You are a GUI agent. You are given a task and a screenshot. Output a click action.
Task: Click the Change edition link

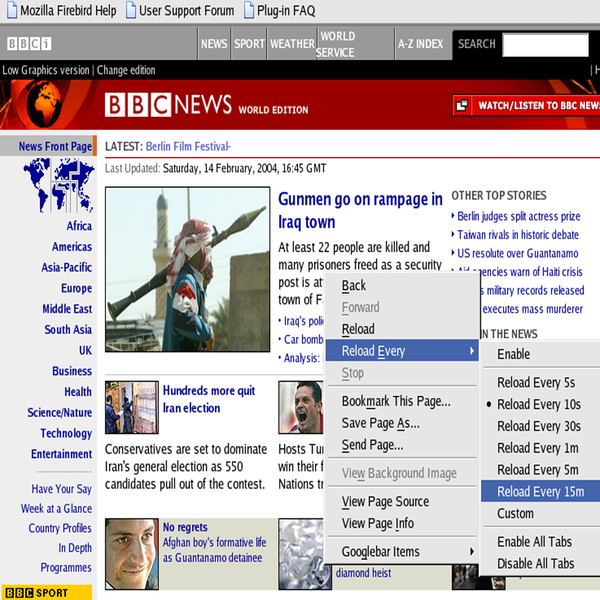coord(126,70)
